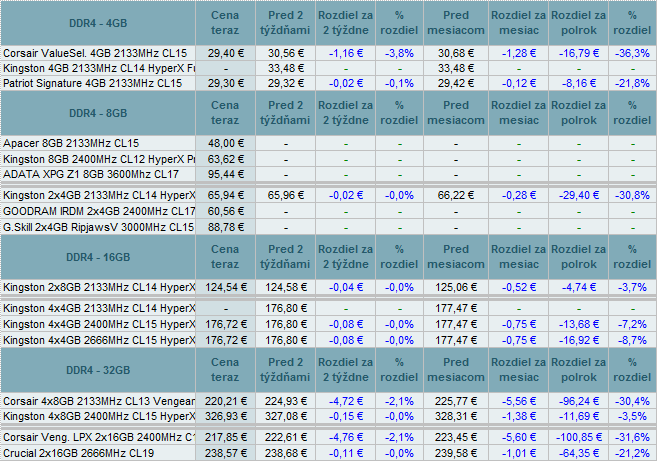Click Corsair 4x8GB 2133MHz CL13 Vengeance name
The height and width of the screenshot is (461, 657).
point(99,401)
